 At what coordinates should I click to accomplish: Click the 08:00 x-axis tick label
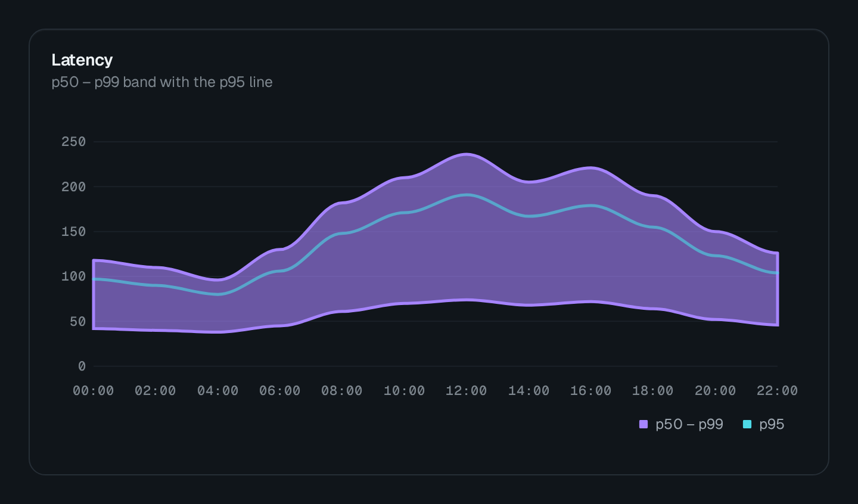click(342, 391)
